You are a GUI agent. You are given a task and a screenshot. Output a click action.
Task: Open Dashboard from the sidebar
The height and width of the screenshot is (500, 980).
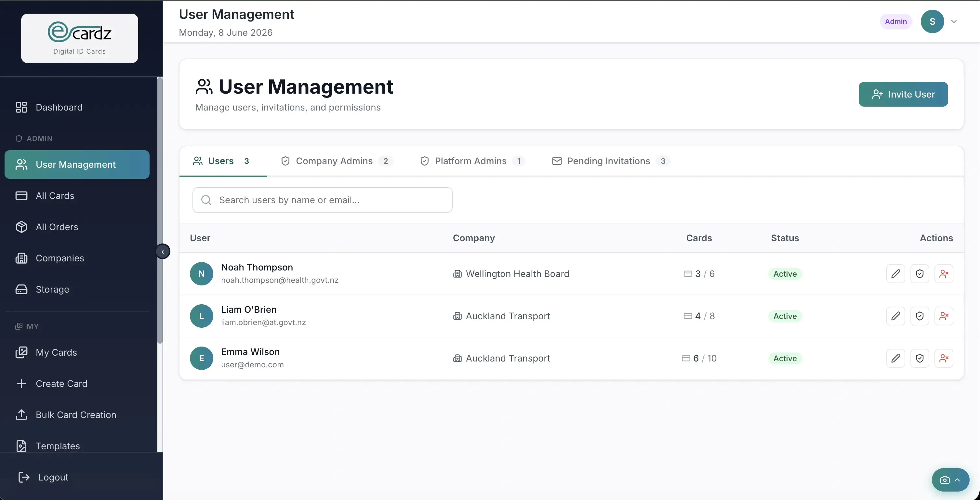(77, 107)
